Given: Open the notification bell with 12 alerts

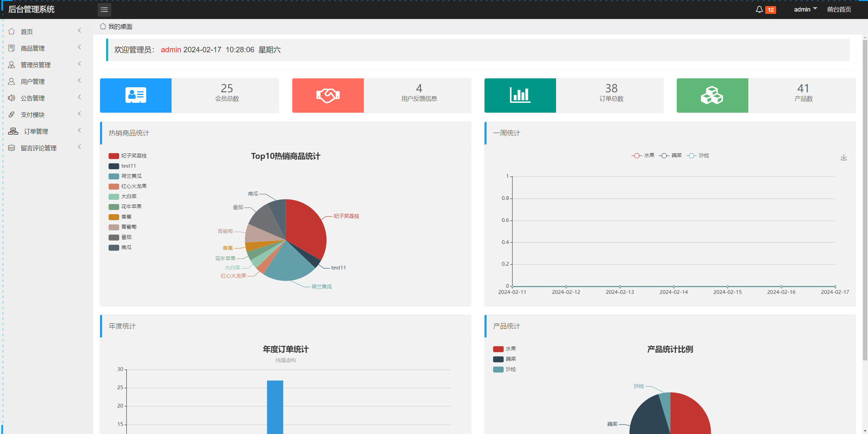Looking at the screenshot, I should [x=759, y=10].
